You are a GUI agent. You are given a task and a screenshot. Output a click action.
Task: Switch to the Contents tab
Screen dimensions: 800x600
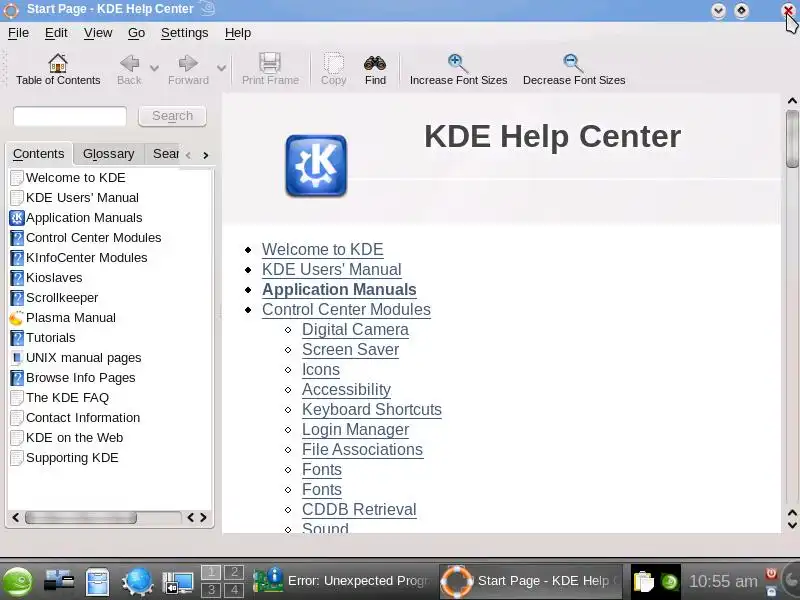click(39, 154)
